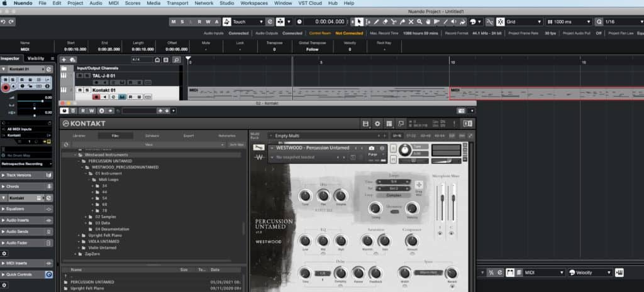Select the Glue tool
This screenshot has height=292, width=644.
click(x=402, y=22)
